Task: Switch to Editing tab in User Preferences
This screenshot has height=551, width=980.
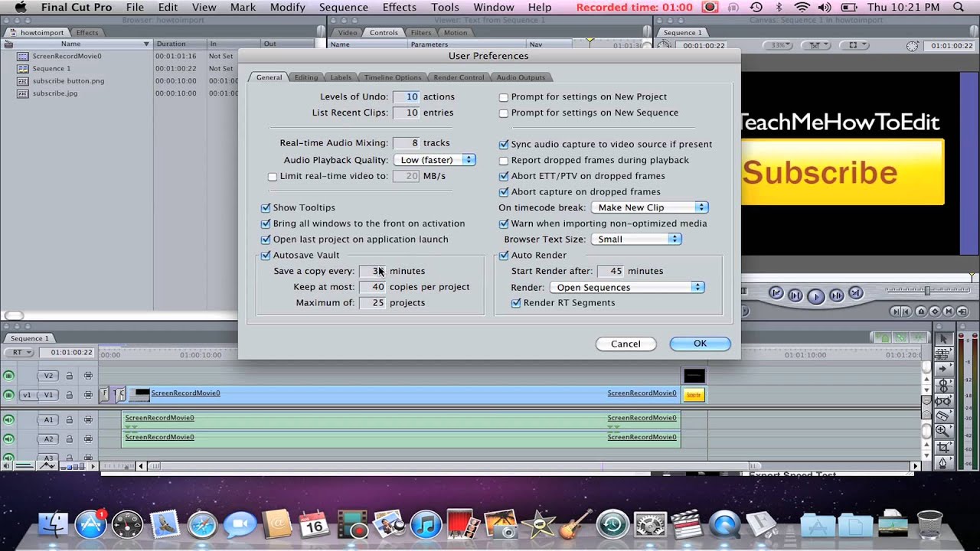Action: tap(306, 77)
